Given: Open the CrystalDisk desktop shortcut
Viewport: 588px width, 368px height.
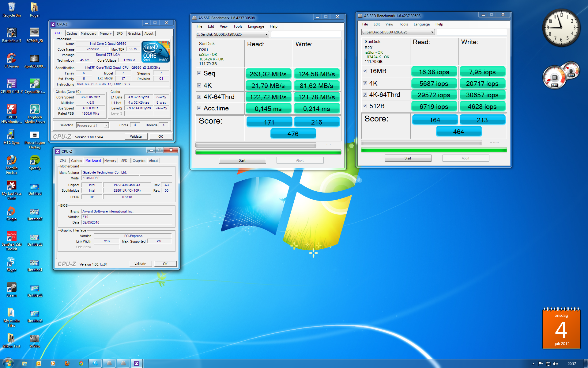Looking at the screenshot, I should click(x=35, y=86).
